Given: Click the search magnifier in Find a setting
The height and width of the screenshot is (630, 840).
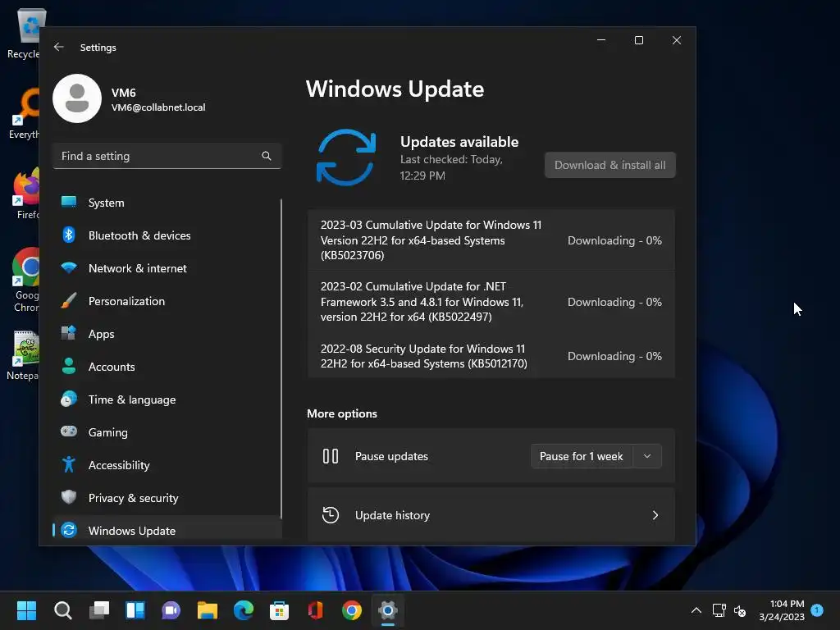Looking at the screenshot, I should pos(267,156).
